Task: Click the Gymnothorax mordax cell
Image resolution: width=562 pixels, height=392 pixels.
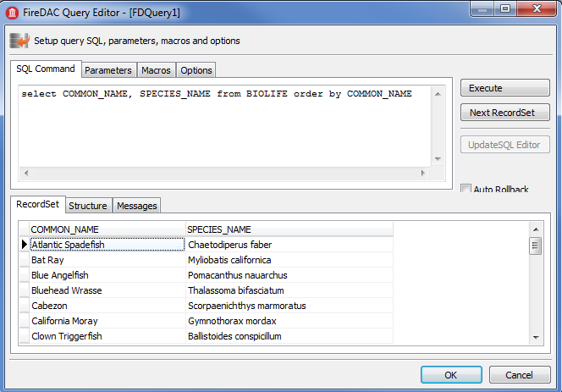Action: click(289, 321)
